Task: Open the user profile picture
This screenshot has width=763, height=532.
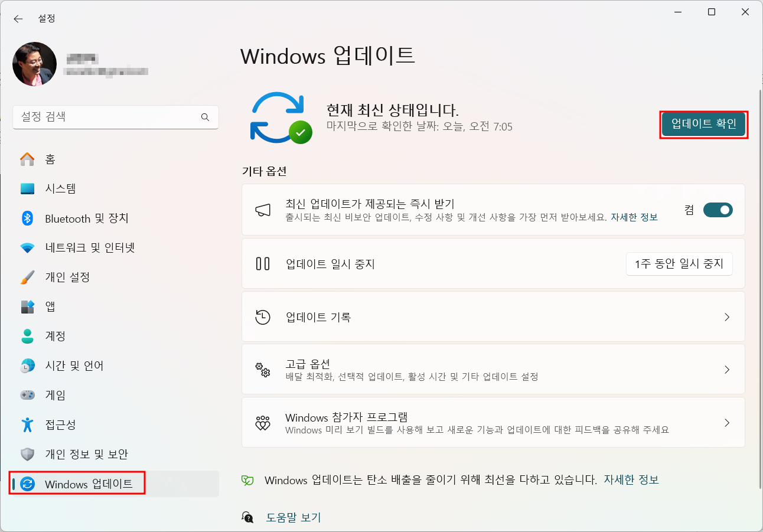Action: click(34, 64)
